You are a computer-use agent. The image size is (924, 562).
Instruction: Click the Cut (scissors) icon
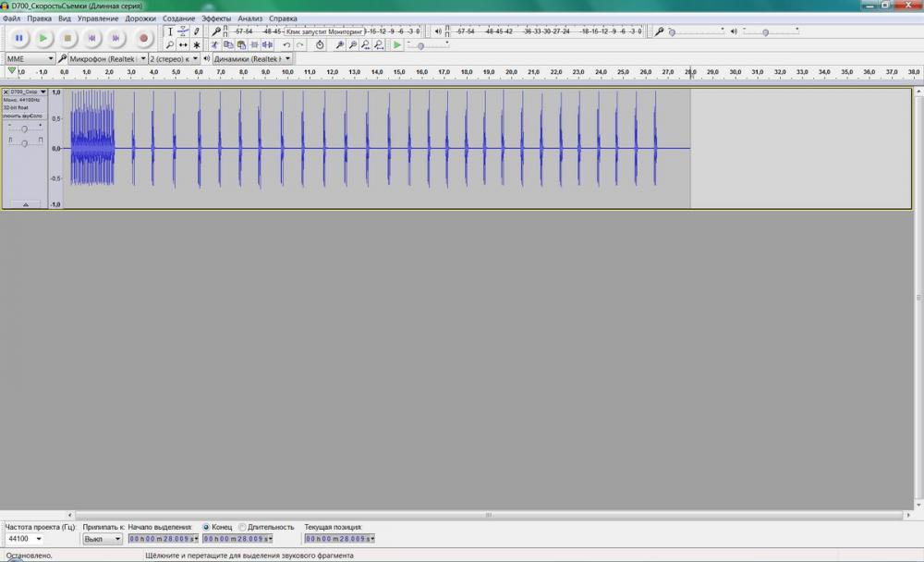click(215, 44)
